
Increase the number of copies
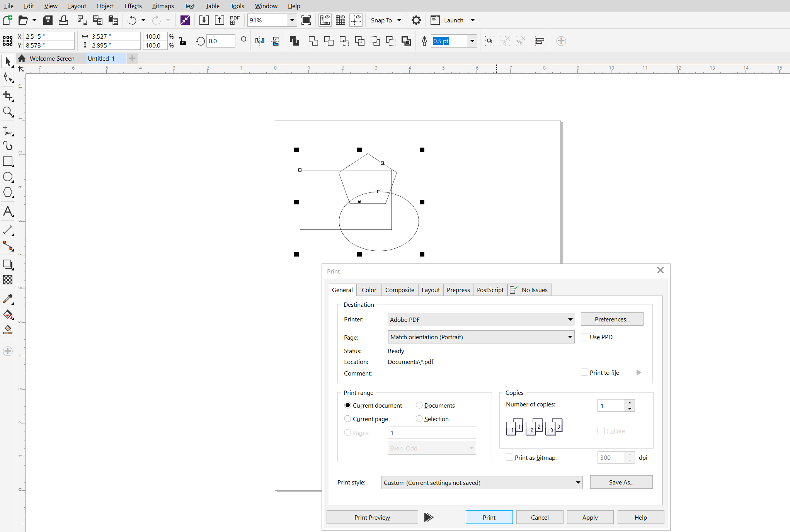(630, 403)
